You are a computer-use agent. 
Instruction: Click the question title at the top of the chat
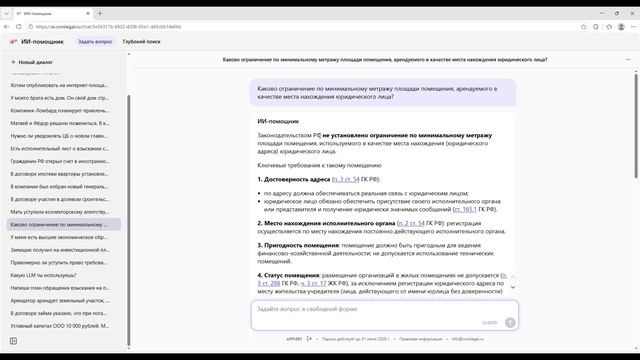pos(385,60)
